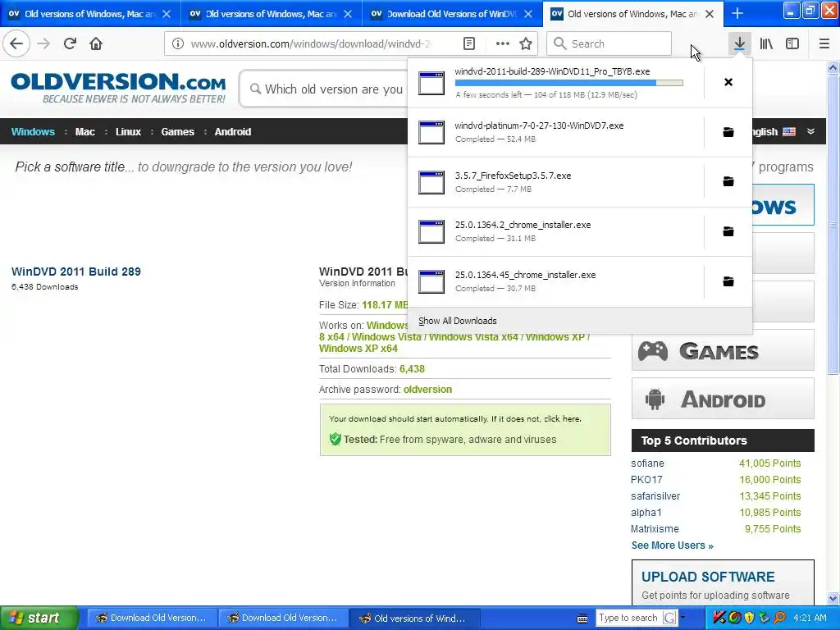Open the Firefox hamburger menu
The height and width of the screenshot is (630, 840).
(x=824, y=44)
